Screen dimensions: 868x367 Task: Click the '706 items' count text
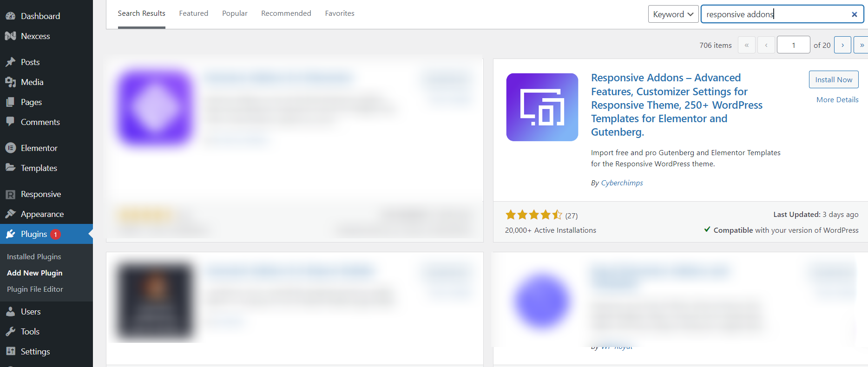click(716, 45)
